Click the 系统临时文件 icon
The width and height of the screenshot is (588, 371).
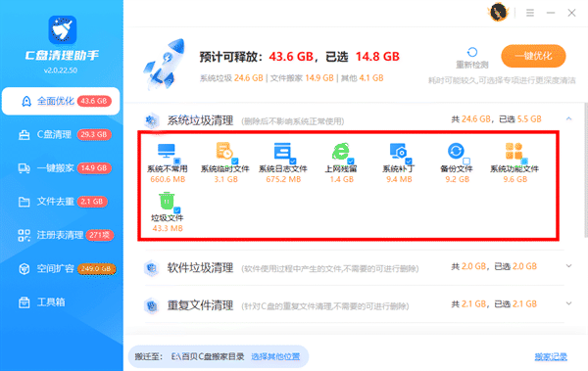(x=224, y=151)
